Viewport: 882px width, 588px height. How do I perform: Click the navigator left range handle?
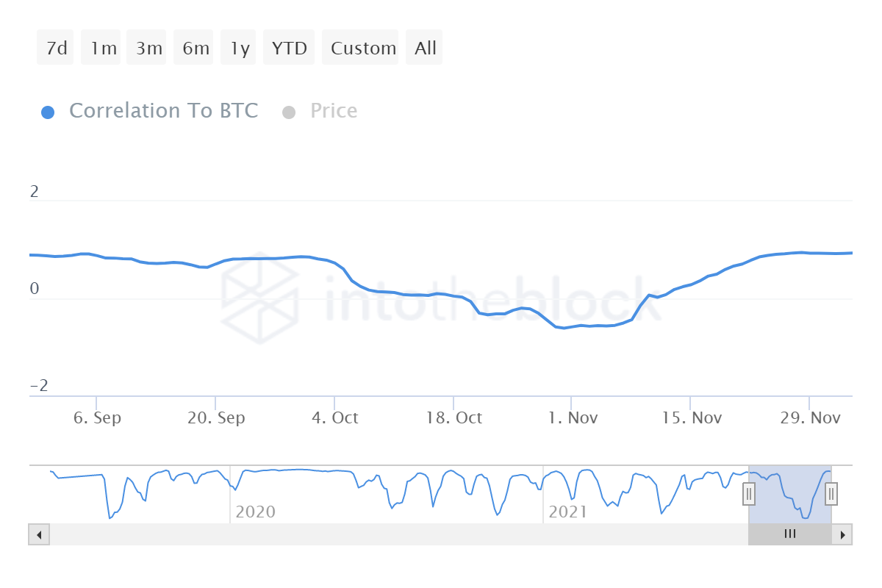749,493
